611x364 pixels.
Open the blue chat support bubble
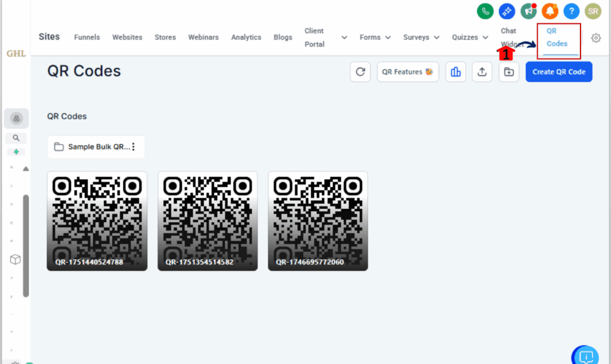click(586, 356)
